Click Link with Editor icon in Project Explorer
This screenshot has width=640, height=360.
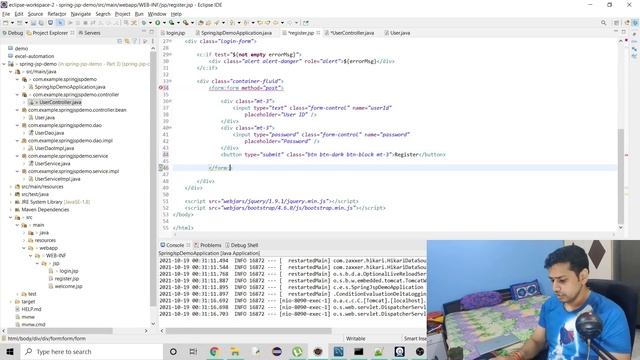click(127, 41)
